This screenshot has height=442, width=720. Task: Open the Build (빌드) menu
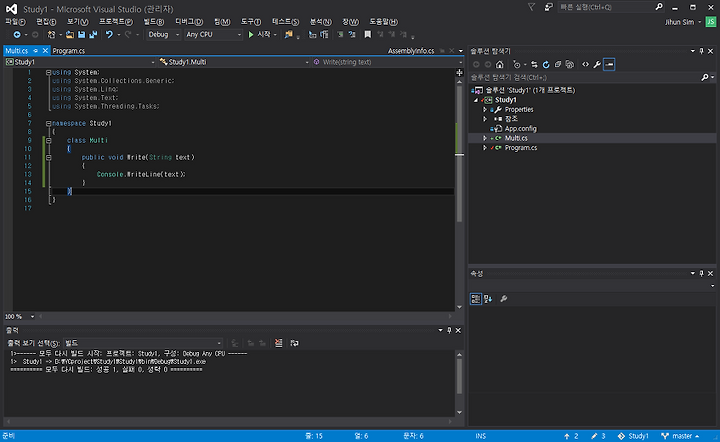click(x=153, y=22)
